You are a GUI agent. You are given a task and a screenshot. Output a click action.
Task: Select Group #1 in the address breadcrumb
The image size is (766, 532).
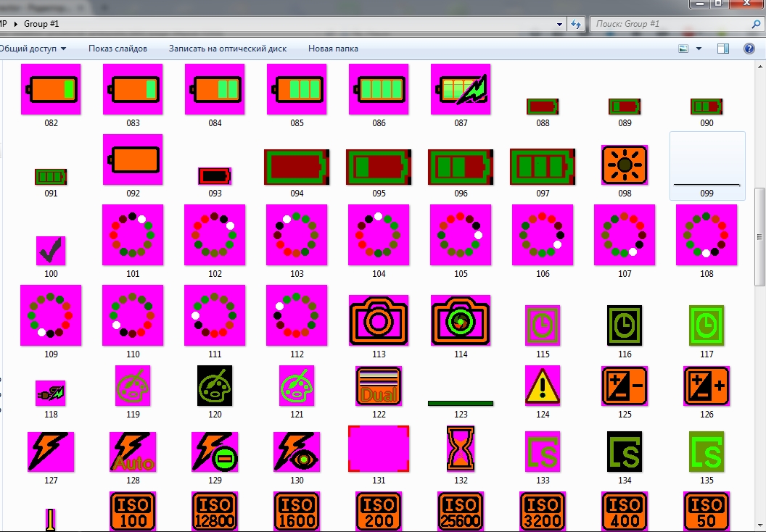[x=41, y=24]
